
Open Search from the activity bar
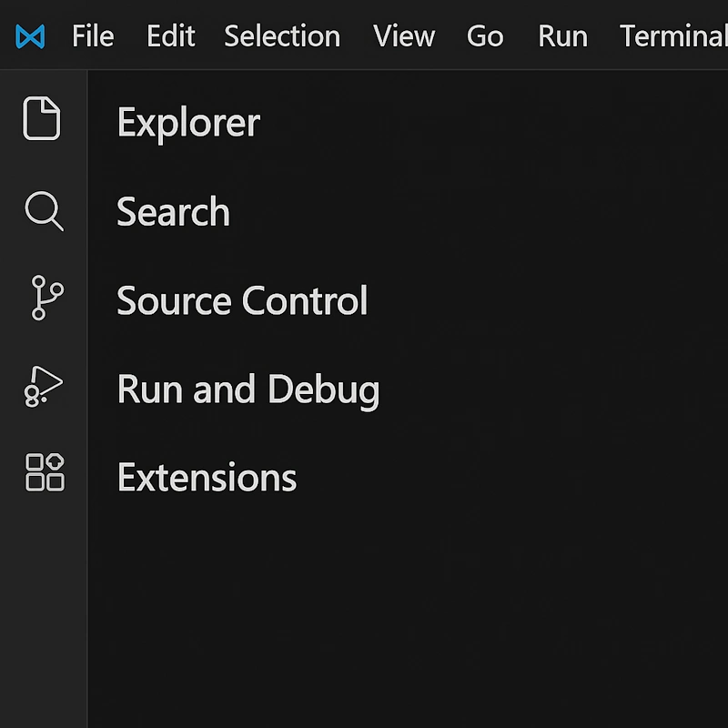coord(43,211)
